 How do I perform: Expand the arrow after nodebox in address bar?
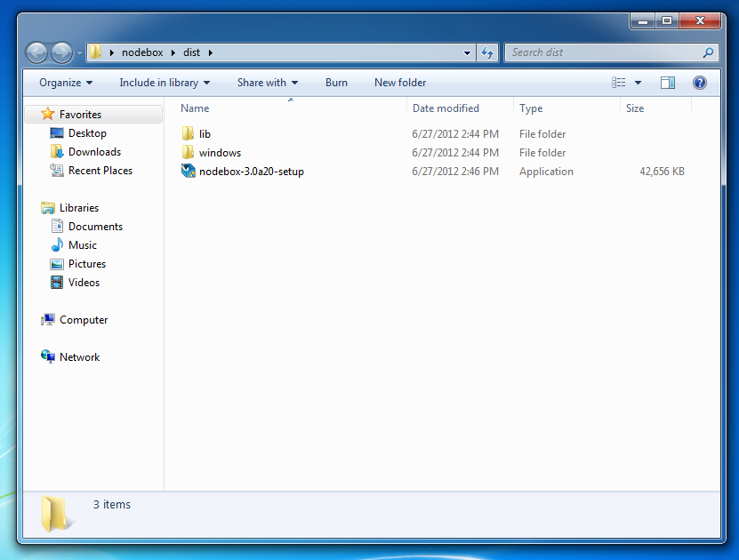(173, 52)
